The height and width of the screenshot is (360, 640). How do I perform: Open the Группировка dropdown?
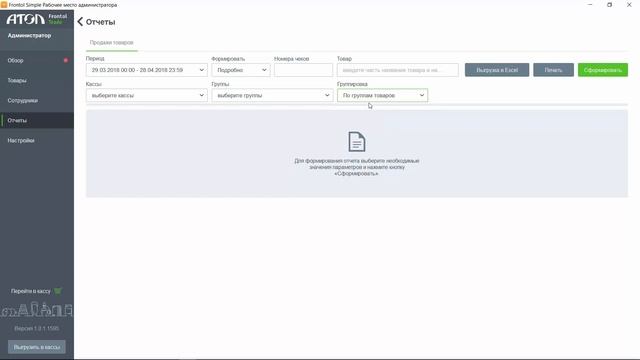(x=382, y=96)
